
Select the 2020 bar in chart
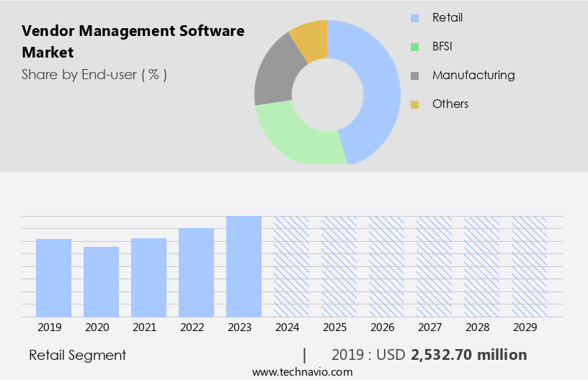[101, 281]
